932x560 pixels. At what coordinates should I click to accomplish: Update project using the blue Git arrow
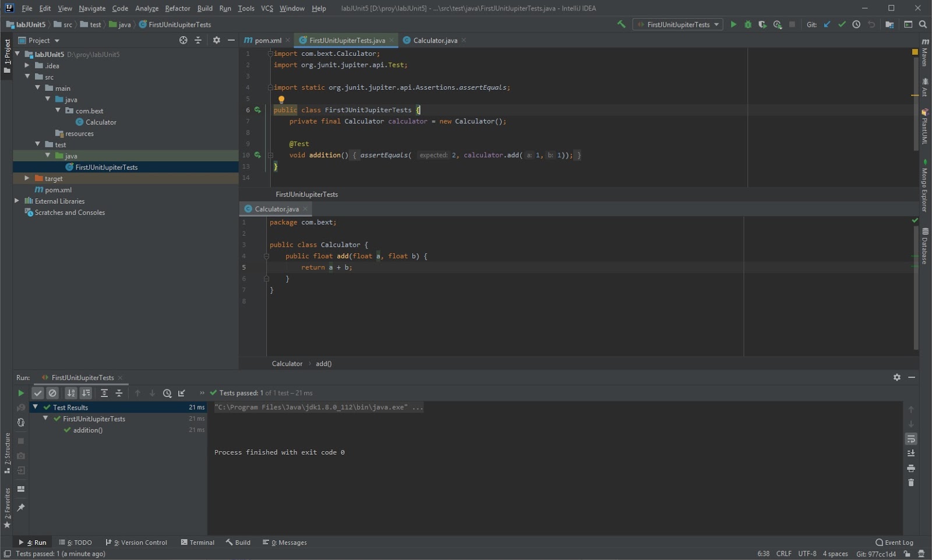coord(828,24)
